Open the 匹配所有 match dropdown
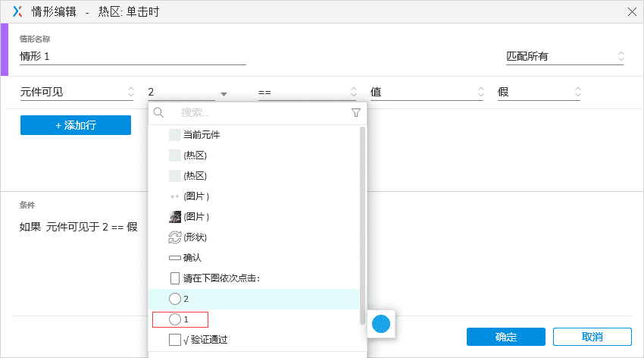 [x=564, y=56]
